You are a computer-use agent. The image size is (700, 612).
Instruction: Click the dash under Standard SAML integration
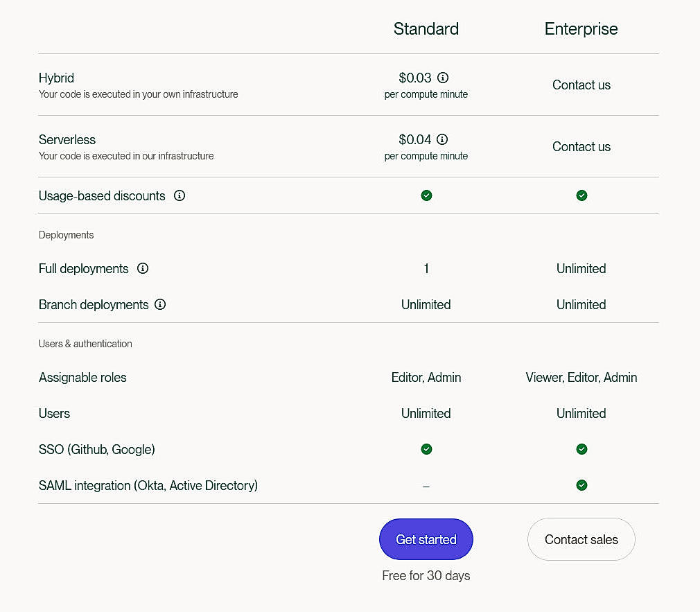[426, 485]
